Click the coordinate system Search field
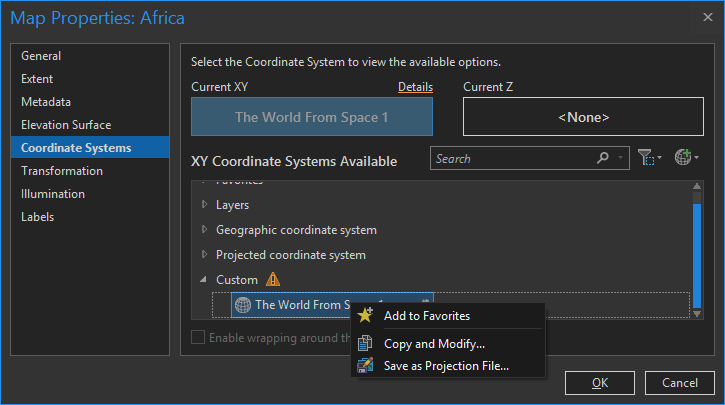725x405 pixels. click(x=512, y=158)
